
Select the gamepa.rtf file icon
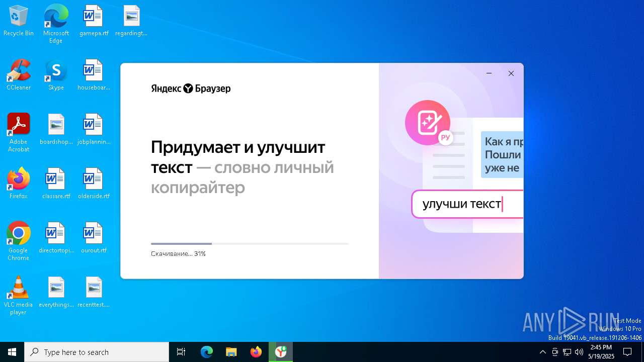click(x=94, y=21)
